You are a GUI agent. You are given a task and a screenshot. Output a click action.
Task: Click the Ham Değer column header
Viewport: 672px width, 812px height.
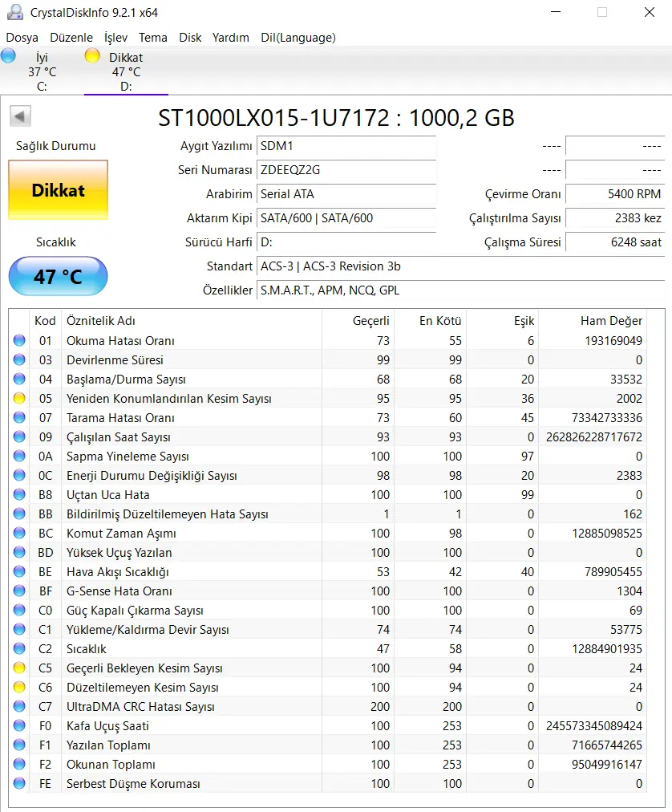(593, 321)
